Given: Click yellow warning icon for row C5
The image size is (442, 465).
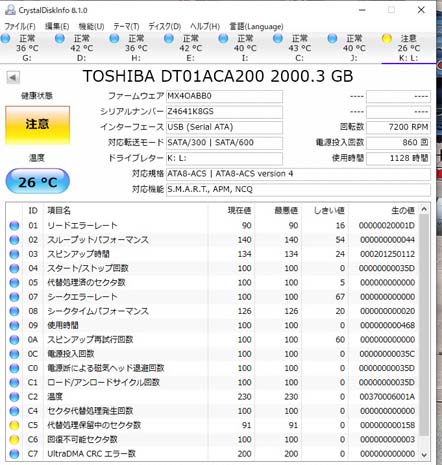Looking at the screenshot, I should (14, 425).
